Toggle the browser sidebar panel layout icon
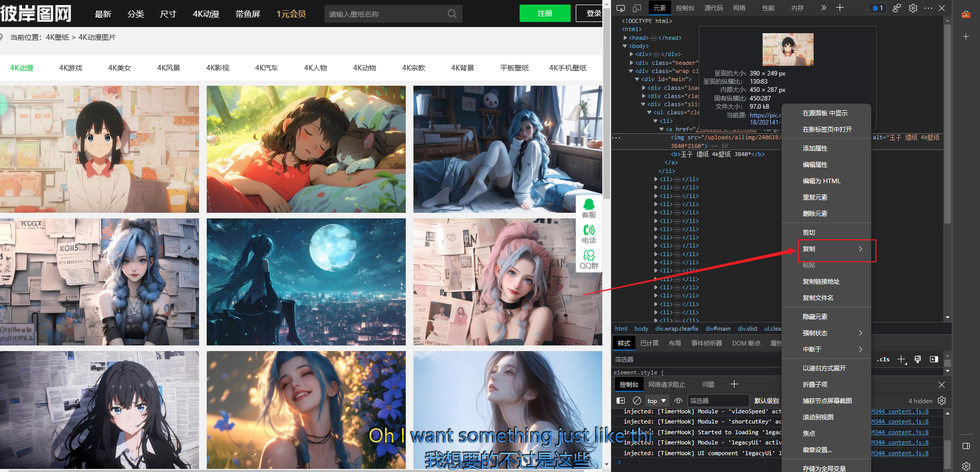 [x=966, y=446]
